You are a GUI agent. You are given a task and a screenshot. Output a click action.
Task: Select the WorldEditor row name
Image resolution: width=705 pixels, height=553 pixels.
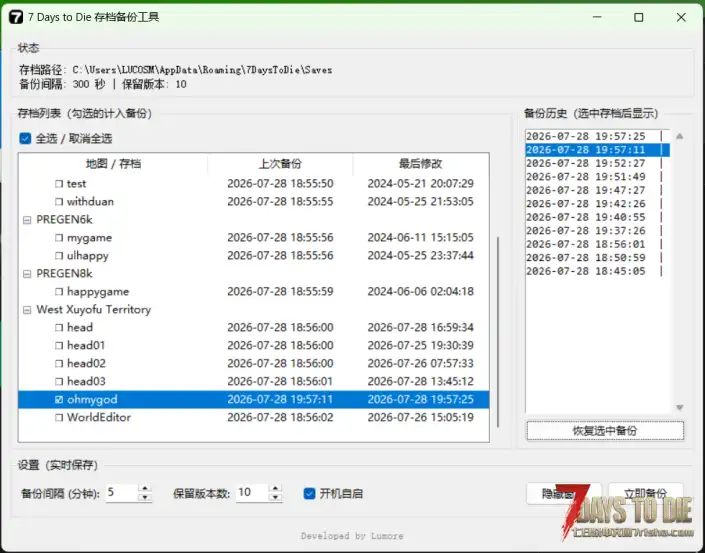(x=99, y=418)
